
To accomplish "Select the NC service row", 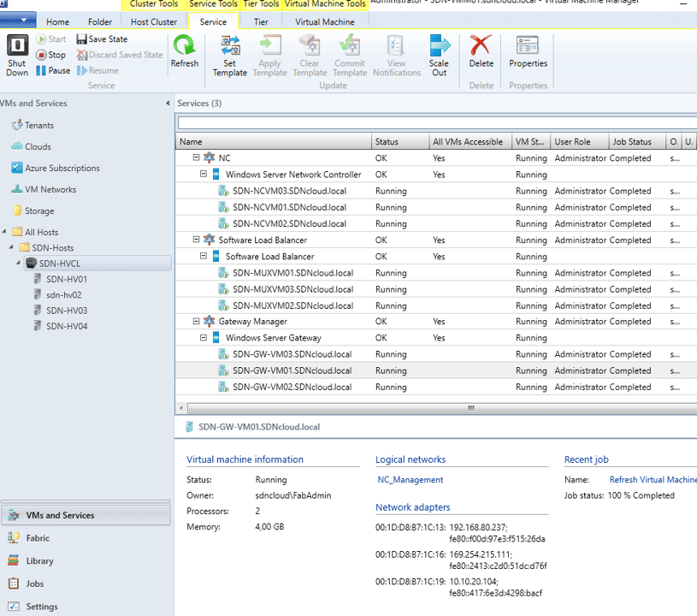I will (435, 158).
